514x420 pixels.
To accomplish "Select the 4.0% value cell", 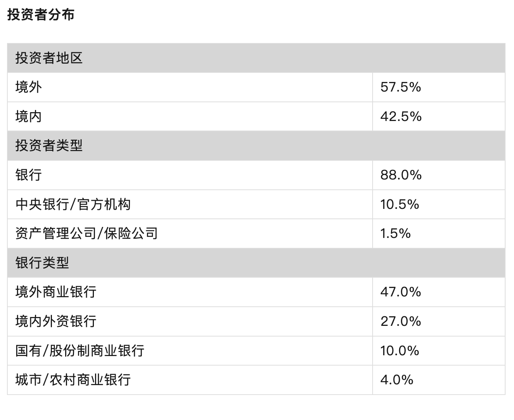I will tap(397, 380).
